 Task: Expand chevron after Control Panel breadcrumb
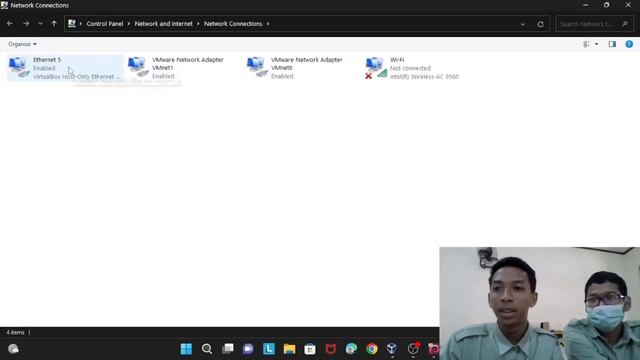[x=129, y=24]
